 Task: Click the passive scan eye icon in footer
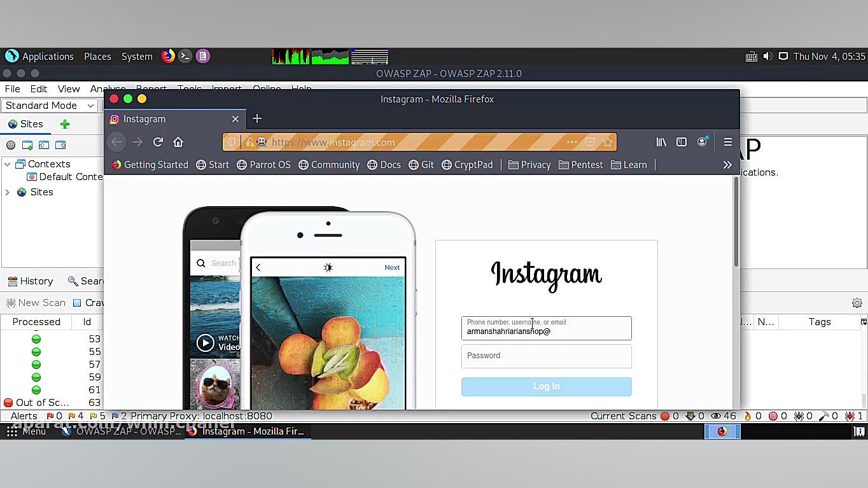point(716,416)
